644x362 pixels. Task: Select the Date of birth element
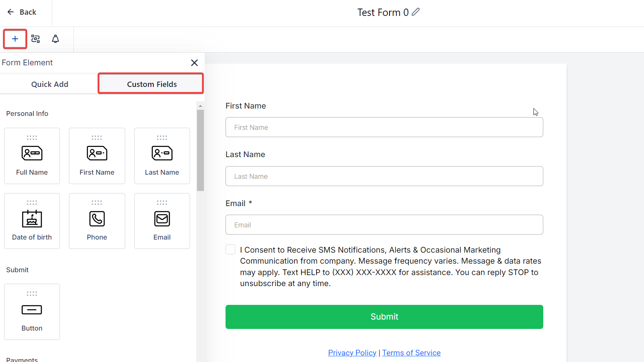[32, 221]
